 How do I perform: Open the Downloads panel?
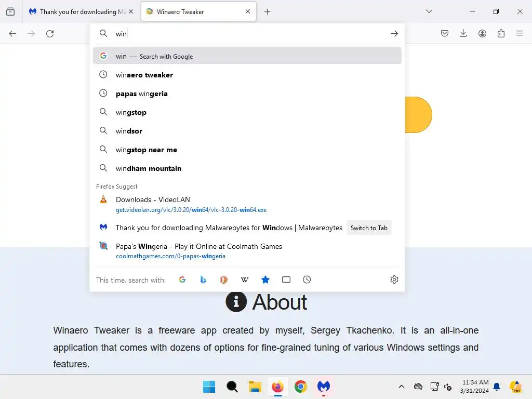pos(463,33)
